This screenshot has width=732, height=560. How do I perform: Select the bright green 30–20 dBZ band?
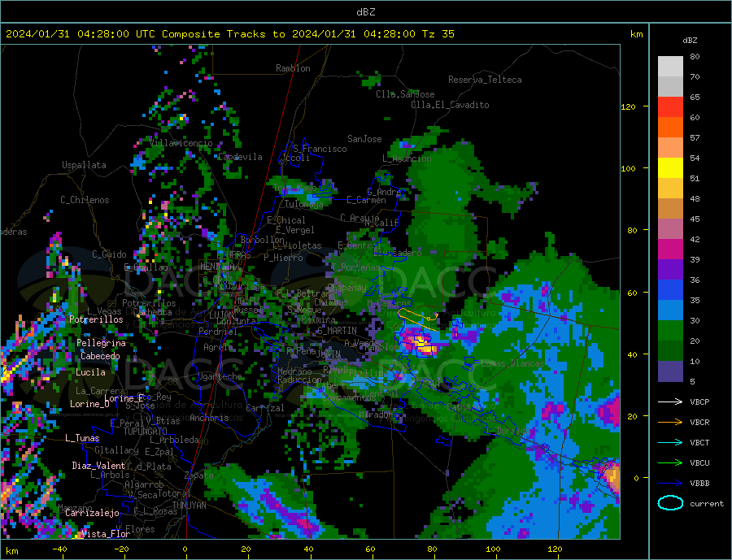click(x=670, y=331)
